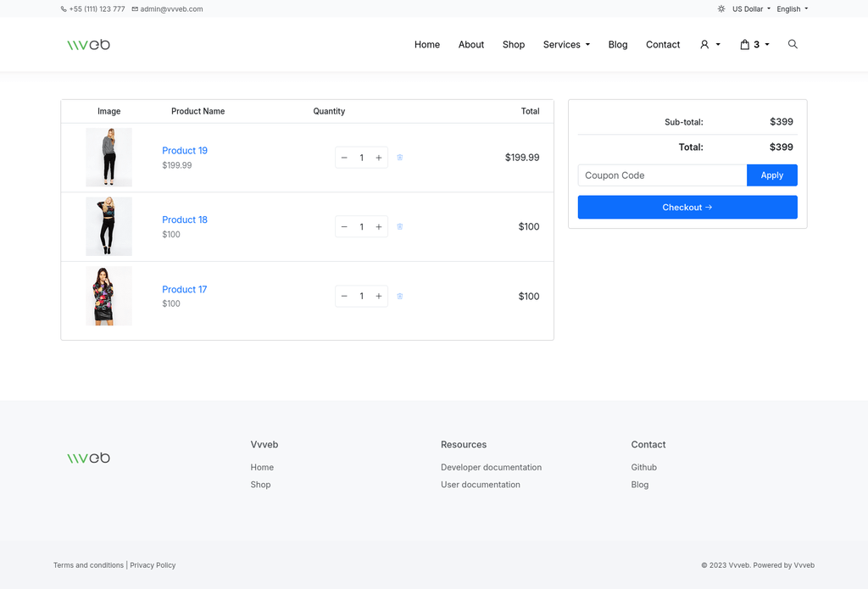This screenshot has width=868, height=589.
Task: Go to the Home menu item
Action: click(x=427, y=44)
